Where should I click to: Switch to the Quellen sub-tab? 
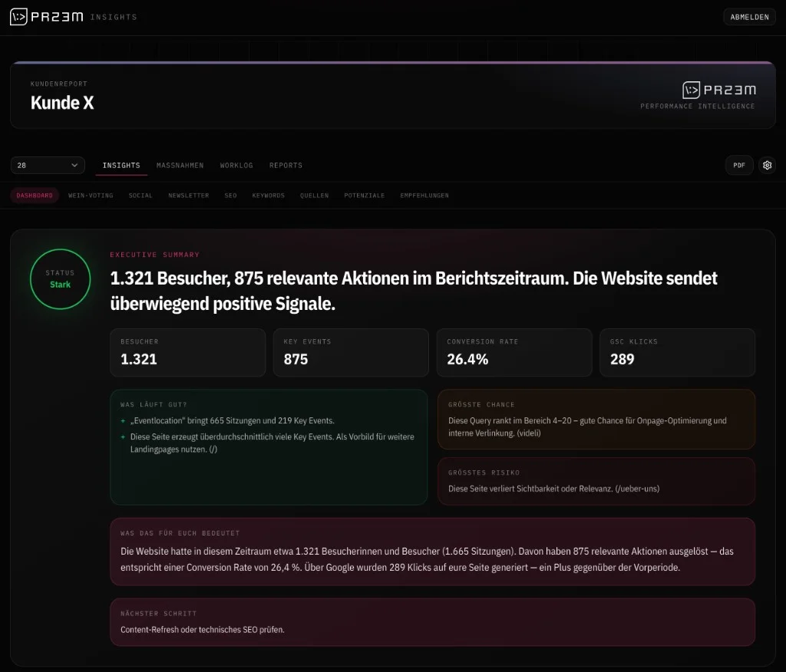coord(314,196)
